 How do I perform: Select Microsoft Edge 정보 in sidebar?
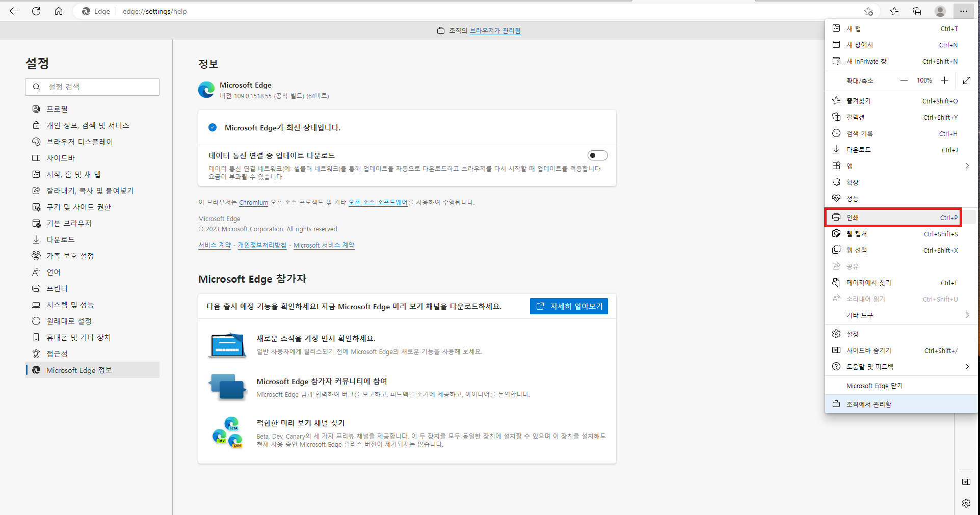92,370
